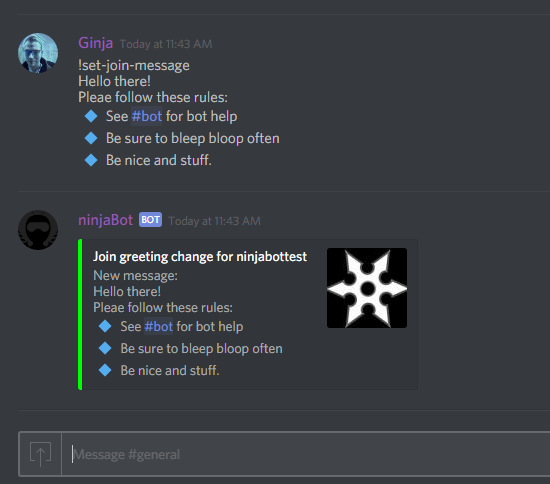Open Ginja's profile avatar
The image size is (550, 484).
point(38,53)
